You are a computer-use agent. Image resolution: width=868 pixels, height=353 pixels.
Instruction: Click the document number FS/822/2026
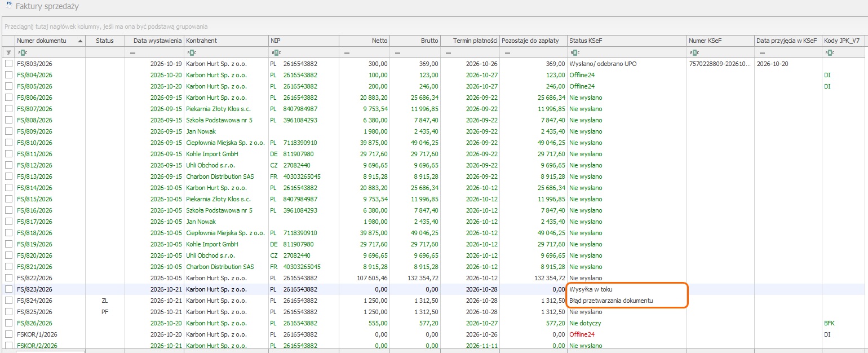click(x=34, y=278)
